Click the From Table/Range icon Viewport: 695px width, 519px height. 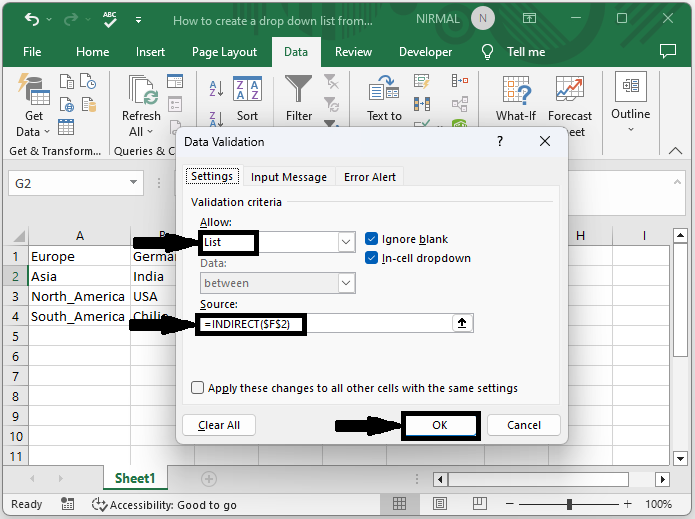(x=66, y=128)
